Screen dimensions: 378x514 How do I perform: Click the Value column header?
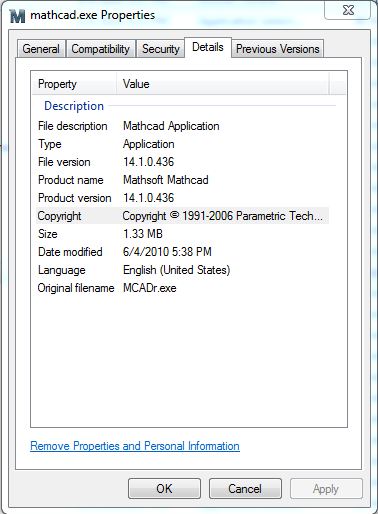click(223, 84)
